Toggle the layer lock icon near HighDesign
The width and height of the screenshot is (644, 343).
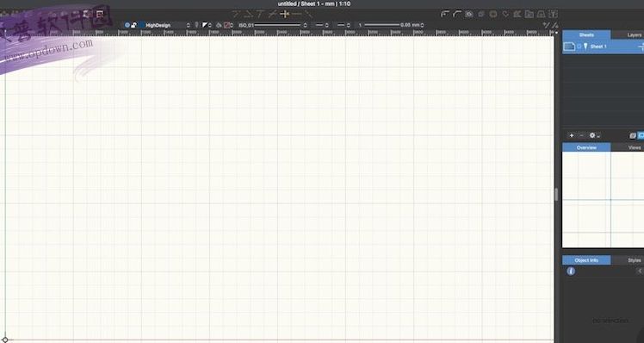tap(133, 25)
